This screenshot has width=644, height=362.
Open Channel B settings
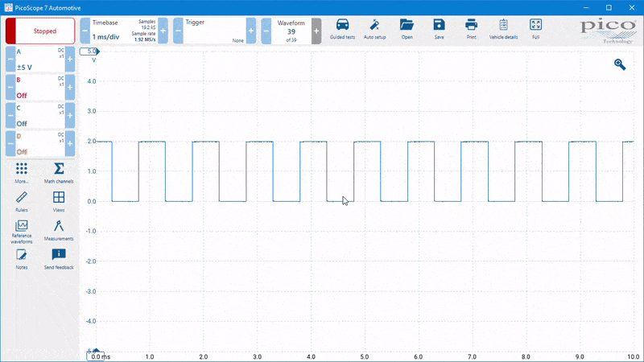[40, 88]
